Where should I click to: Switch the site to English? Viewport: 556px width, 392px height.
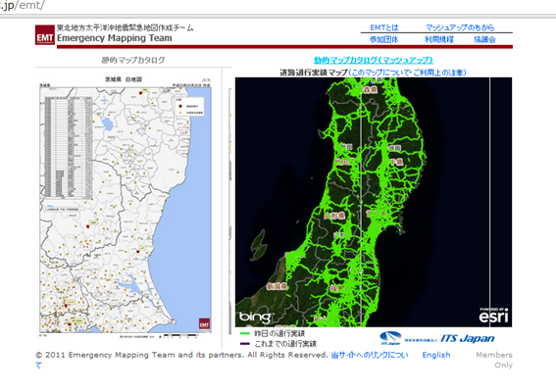(436, 355)
